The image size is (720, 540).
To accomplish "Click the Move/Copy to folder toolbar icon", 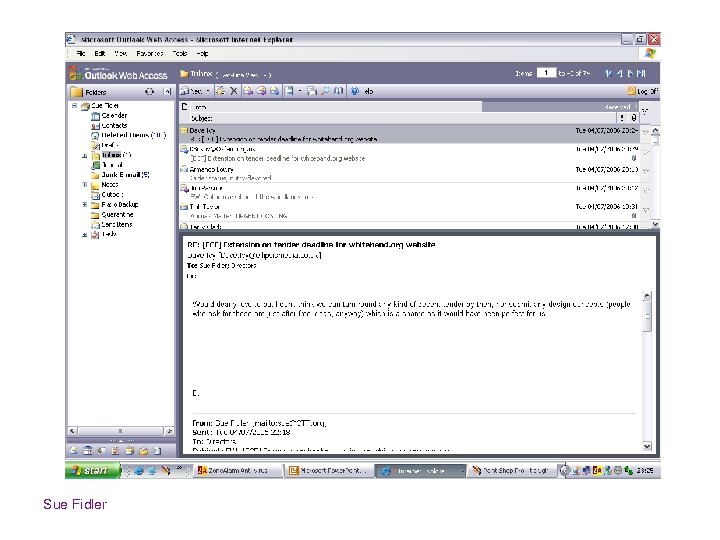I will pyautogui.click(x=220, y=91).
